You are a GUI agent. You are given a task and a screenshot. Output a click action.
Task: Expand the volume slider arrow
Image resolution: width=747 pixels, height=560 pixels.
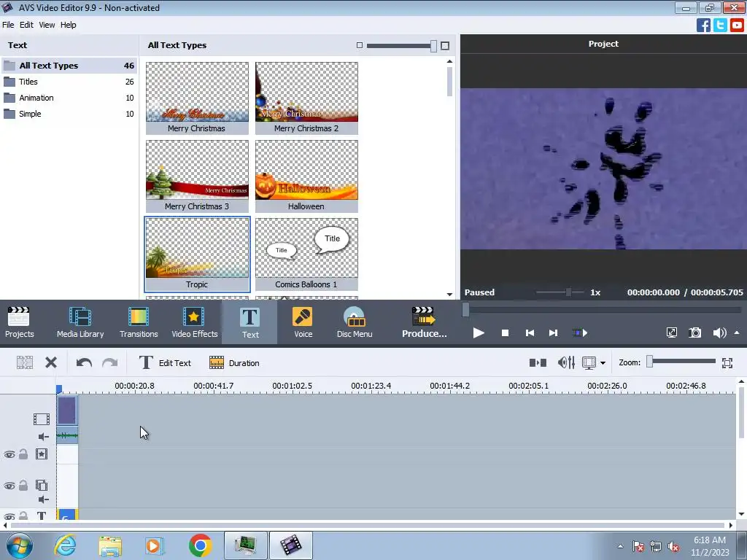pos(737,332)
